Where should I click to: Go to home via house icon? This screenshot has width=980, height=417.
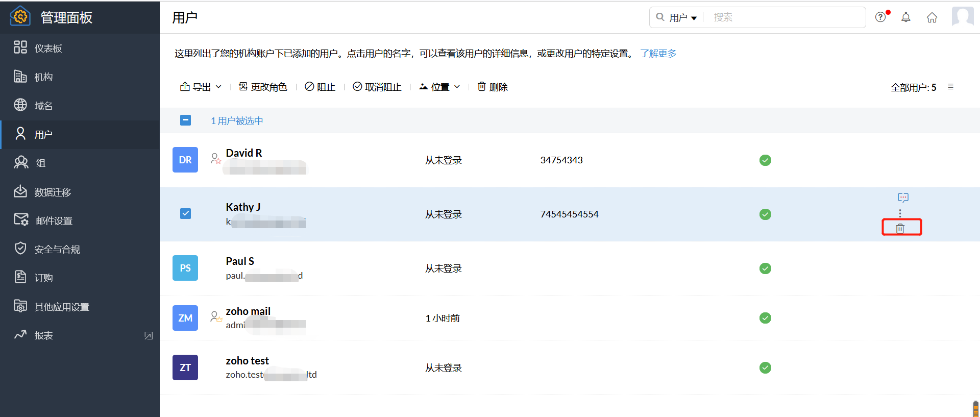pyautogui.click(x=932, y=17)
